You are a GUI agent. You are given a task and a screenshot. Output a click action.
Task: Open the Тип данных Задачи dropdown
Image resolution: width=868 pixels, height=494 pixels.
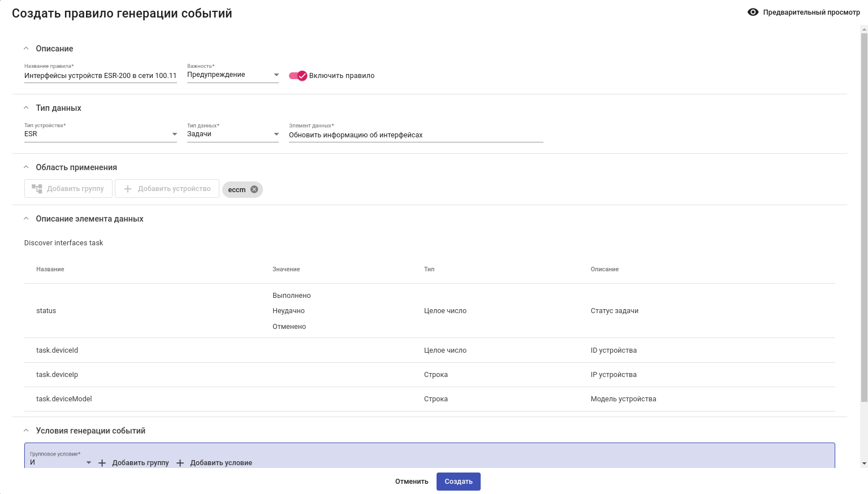coord(232,134)
